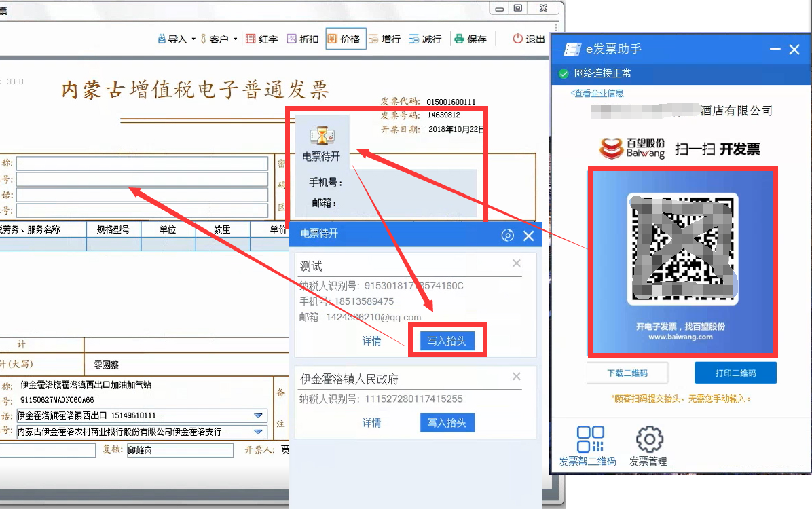Click the buyer bank account field

click(142, 211)
